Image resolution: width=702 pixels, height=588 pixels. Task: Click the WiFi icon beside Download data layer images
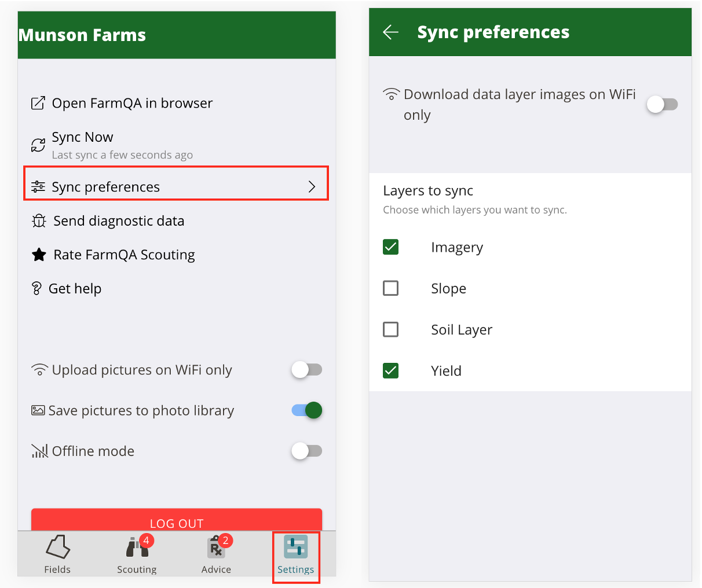392,94
